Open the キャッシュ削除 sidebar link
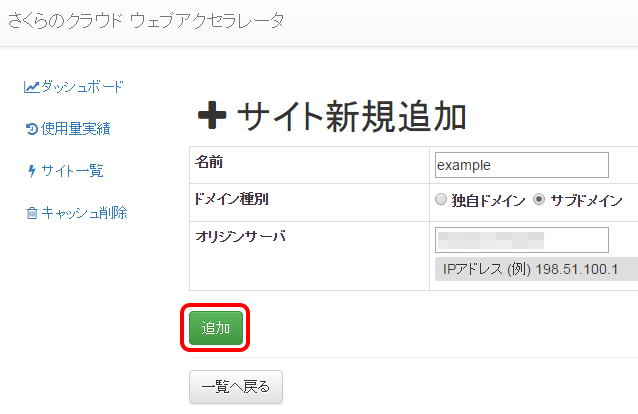The image size is (638, 414). pyautogui.click(x=84, y=213)
